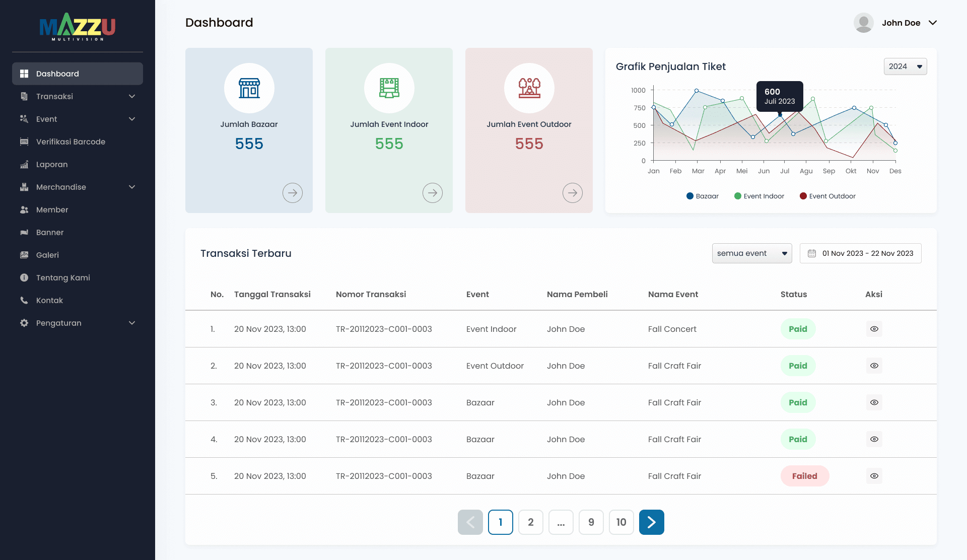
Task: Open the Member menu item
Action: 52,209
